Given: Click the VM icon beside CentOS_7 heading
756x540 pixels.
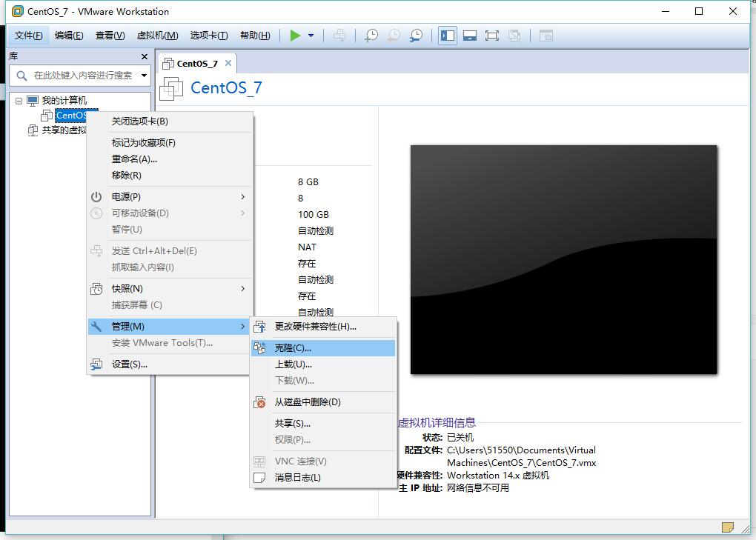Looking at the screenshot, I should pos(171,89).
